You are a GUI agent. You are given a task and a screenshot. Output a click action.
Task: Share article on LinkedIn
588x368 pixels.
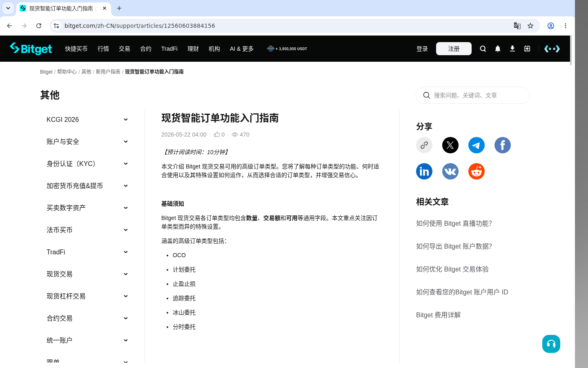click(424, 171)
